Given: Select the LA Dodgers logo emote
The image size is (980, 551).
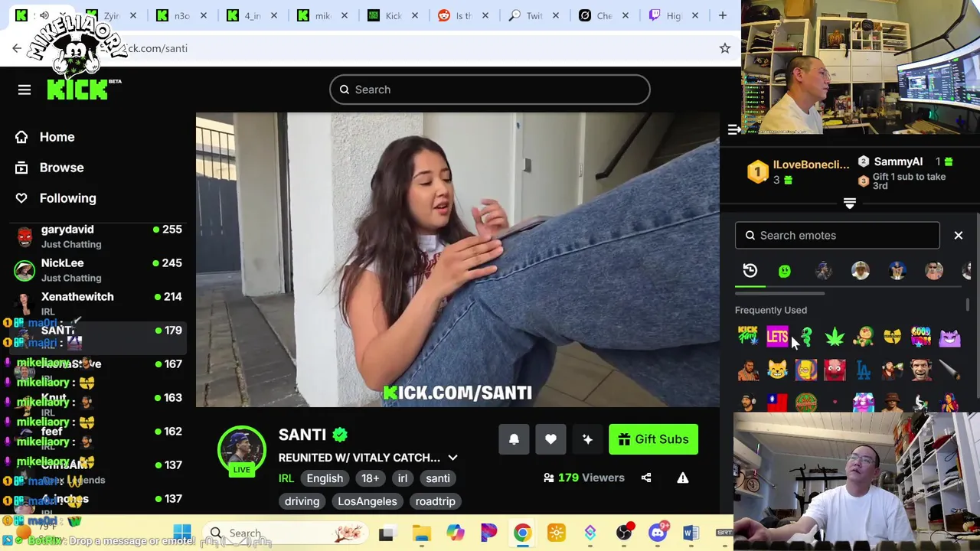Looking at the screenshot, I should coord(863,370).
